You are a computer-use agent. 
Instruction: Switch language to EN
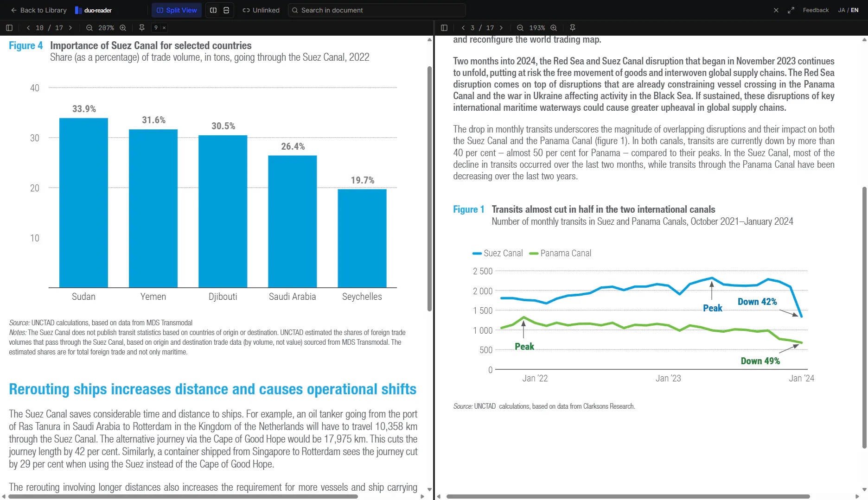tap(855, 10)
